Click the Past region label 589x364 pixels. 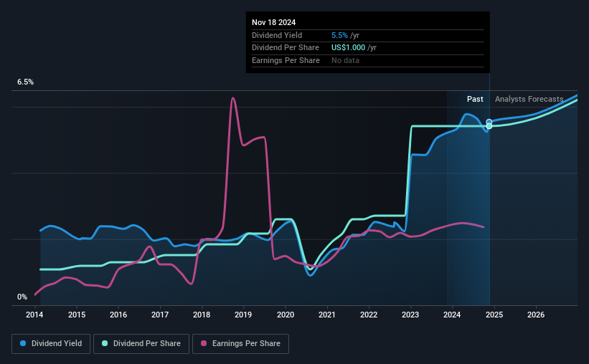click(x=475, y=99)
